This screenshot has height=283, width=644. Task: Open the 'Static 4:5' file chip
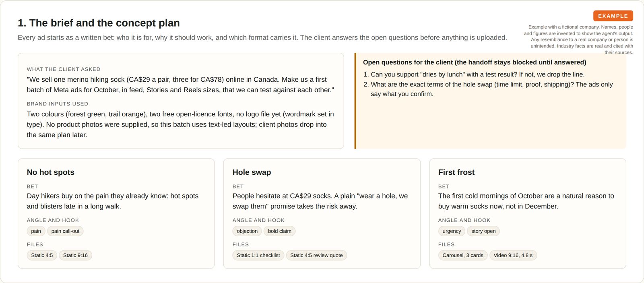click(42, 255)
